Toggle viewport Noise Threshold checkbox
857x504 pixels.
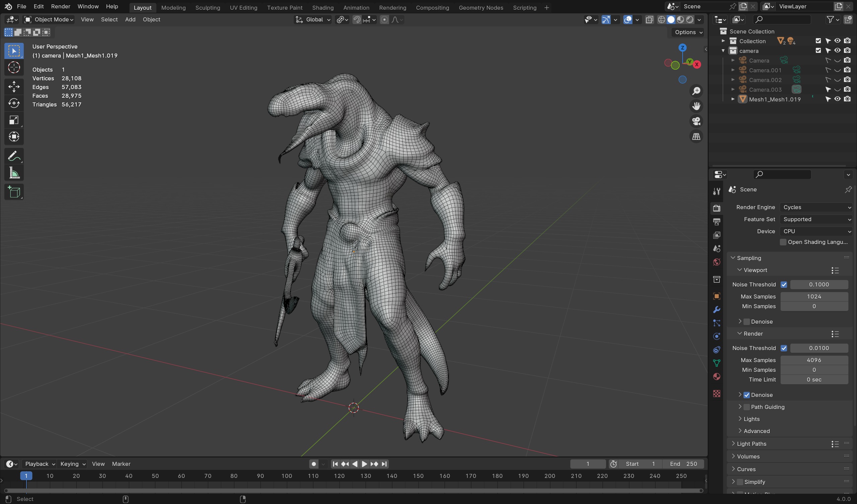pyautogui.click(x=784, y=284)
